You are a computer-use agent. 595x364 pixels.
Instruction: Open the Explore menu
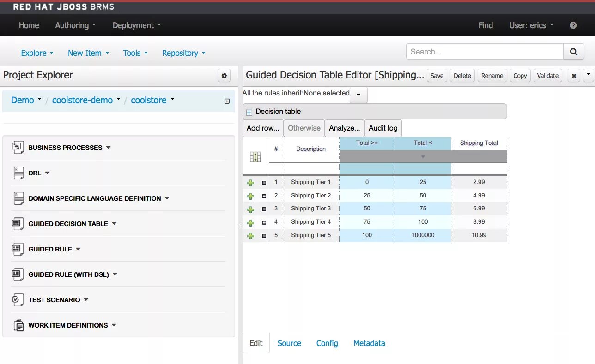point(37,53)
